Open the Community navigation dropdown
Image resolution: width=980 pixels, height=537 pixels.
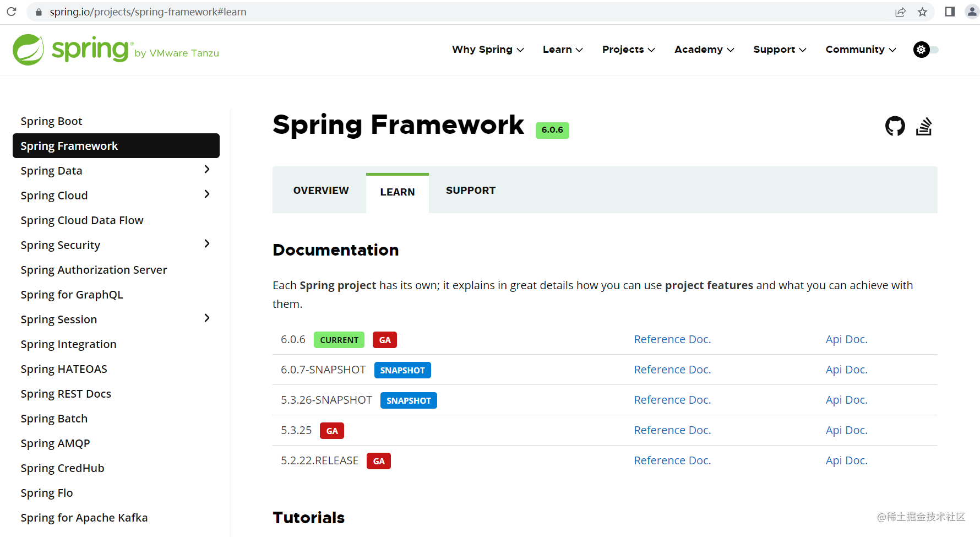[861, 50]
